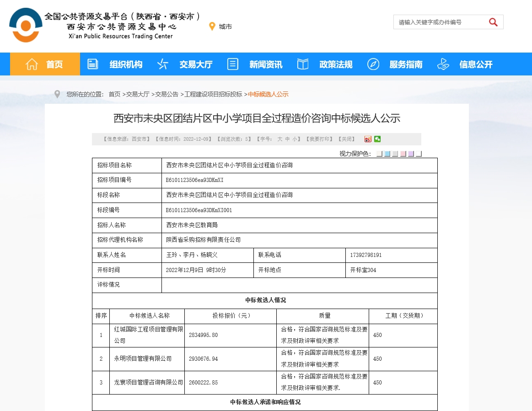Click bid price 2600222.85
This screenshot has width=532, height=411.
point(203,383)
